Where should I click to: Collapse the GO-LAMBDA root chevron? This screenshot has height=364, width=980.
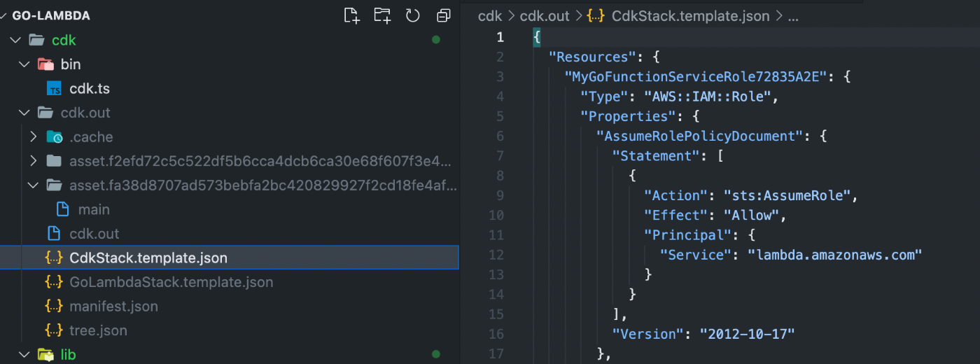point(4,15)
